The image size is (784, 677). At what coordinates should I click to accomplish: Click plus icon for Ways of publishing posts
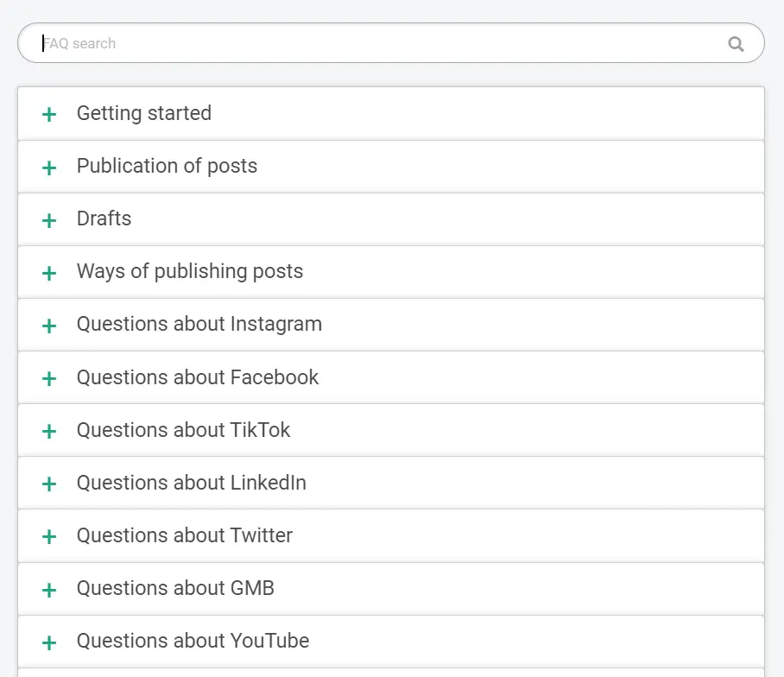49,273
